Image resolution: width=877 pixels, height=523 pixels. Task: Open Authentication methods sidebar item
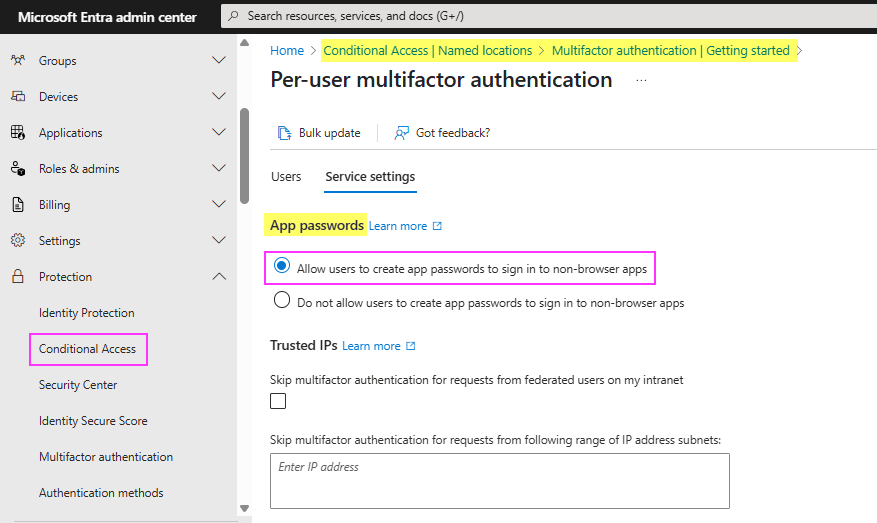101,493
